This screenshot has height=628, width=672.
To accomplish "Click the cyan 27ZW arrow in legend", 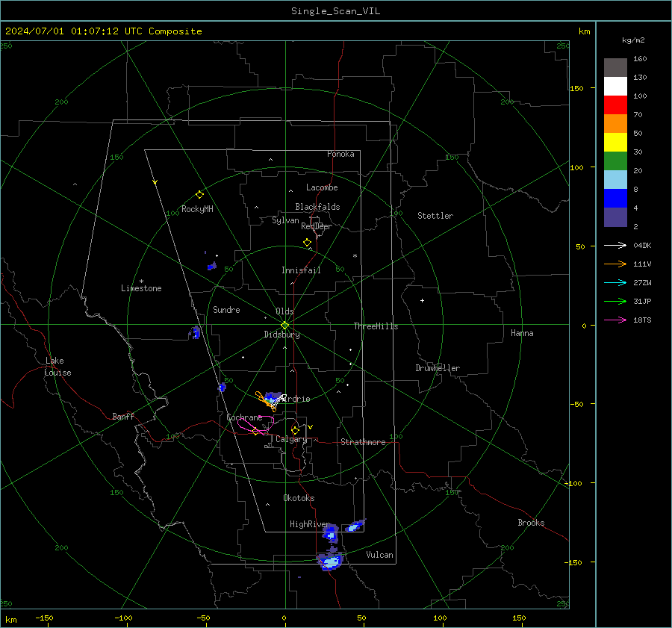I will (x=615, y=282).
